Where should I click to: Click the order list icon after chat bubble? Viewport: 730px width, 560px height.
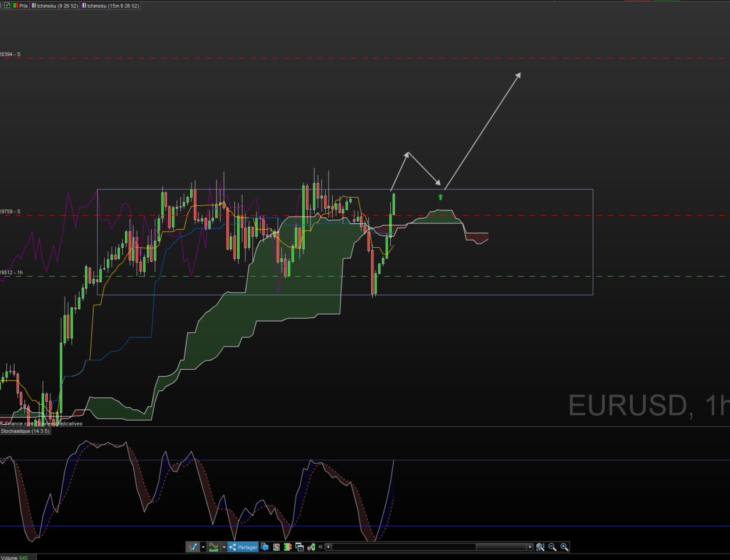pyautogui.click(x=276, y=547)
